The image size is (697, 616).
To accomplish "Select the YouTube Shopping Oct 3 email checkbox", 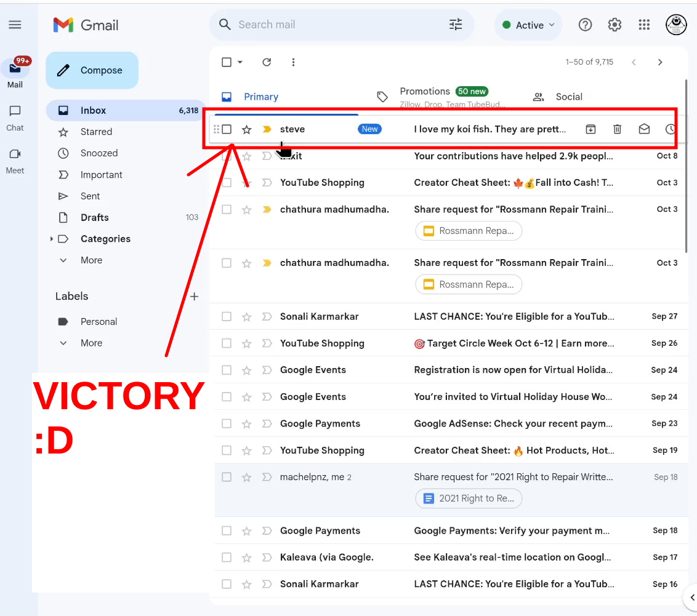I will pyautogui.click(x=227, y=183).
